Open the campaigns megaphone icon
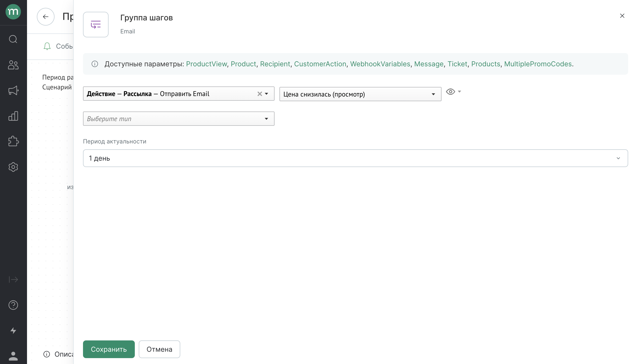The height and width of the screenshot is (364, 637). (x=13, y=90)
